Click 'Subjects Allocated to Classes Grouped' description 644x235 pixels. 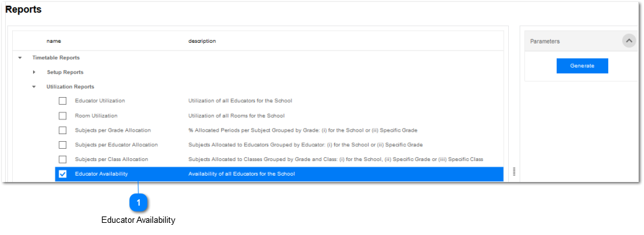[x=335, y=159]
